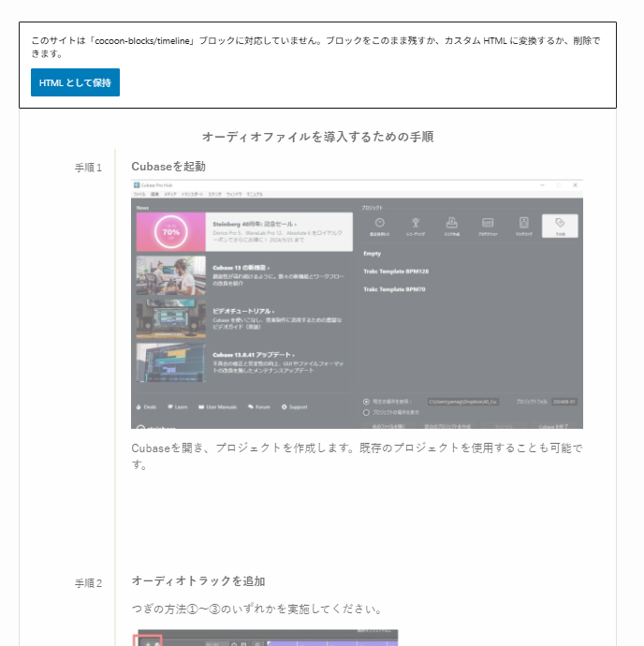This screenshot has height=646, width=644.
Task: Open the 編集 menu in Cubase Hub image
Action: pyautogui.click(x=154, y=194)
